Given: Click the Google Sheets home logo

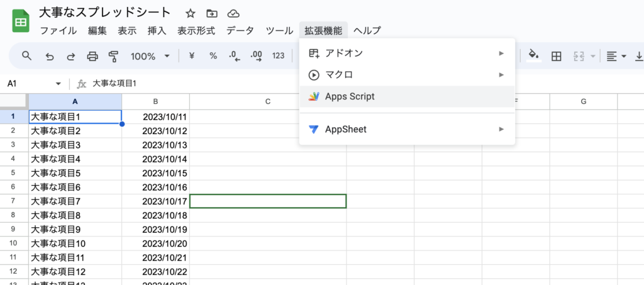Looking at the screenshot, I should point(21,21).
